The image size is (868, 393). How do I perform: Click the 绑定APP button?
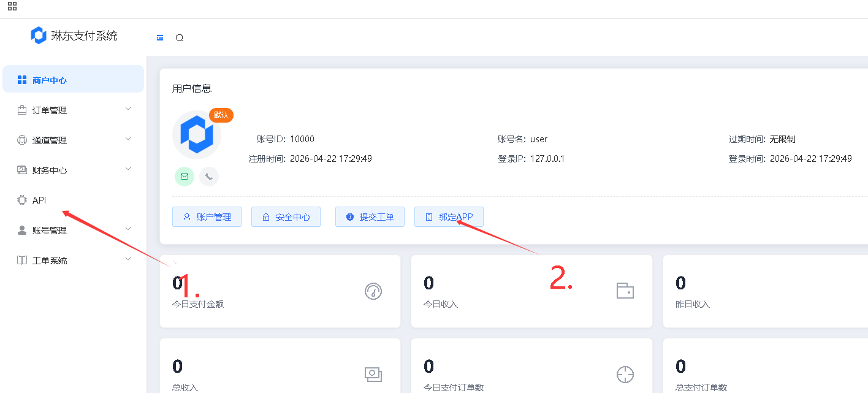[449, 216]
